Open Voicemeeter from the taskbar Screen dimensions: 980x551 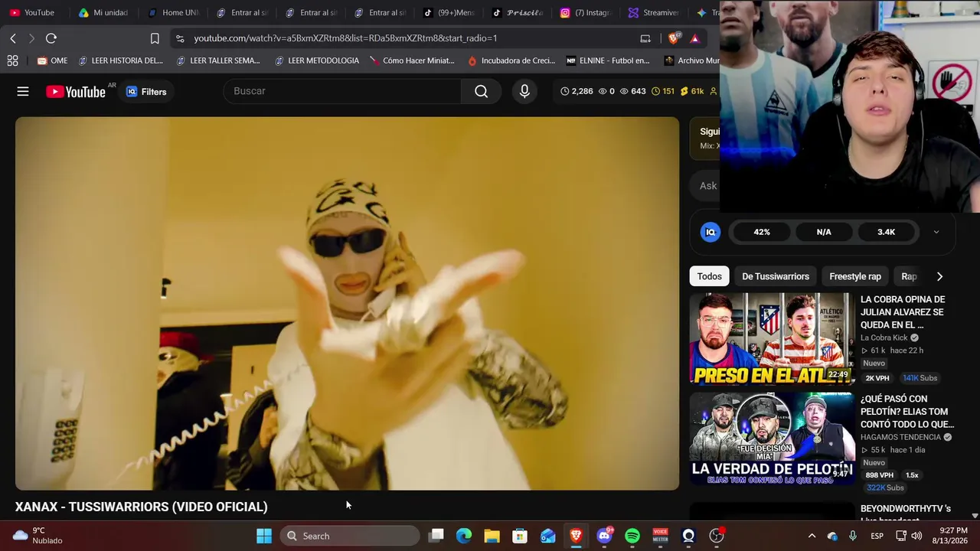pyautogui.click(x=660, y=536)
